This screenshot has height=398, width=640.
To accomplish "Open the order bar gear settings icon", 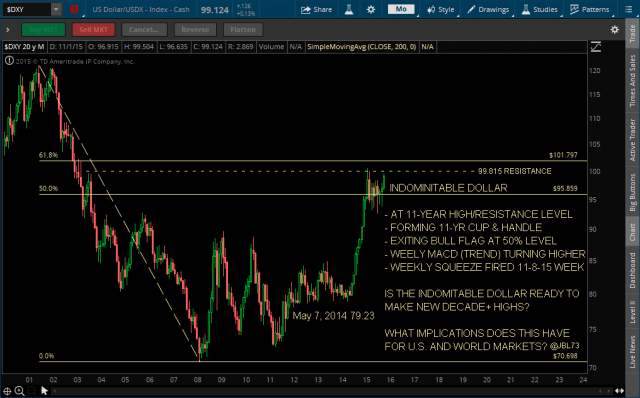I will click(614, 29).
